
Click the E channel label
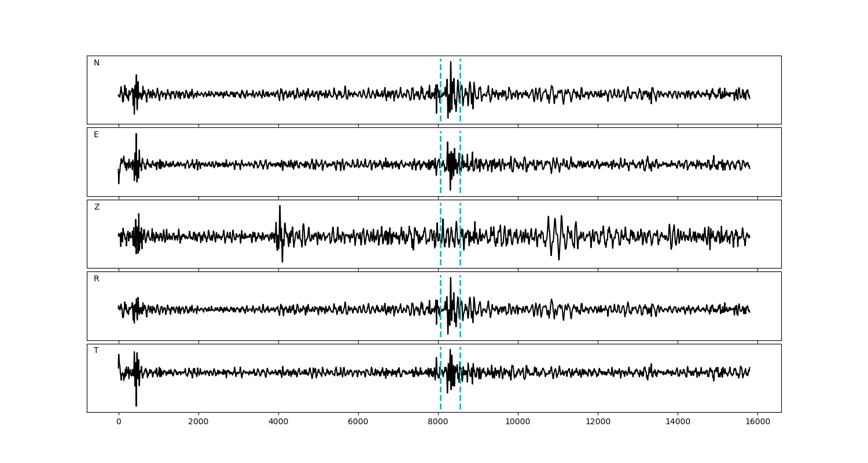(96, 135)
